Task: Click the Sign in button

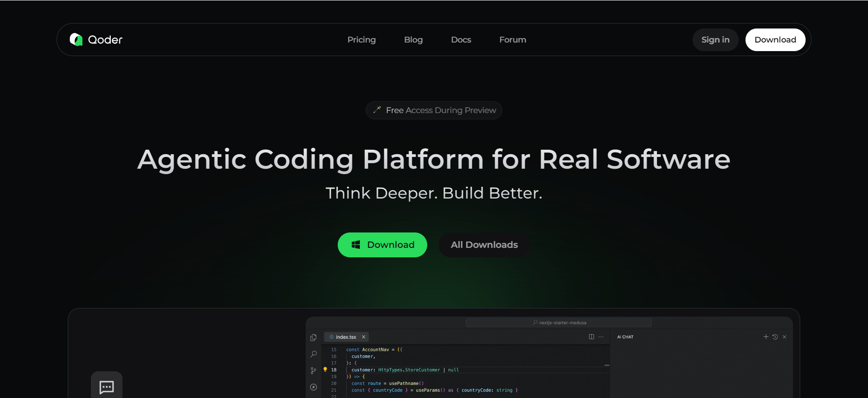Action: coord(715,40)
